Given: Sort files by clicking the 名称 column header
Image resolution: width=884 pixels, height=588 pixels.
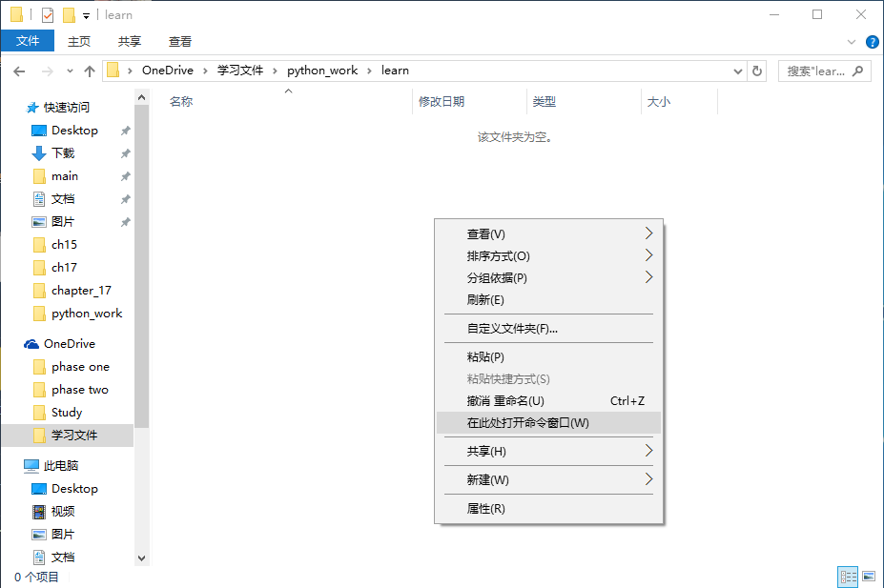Looking at the screenshot, I should (x=181, y=101).
